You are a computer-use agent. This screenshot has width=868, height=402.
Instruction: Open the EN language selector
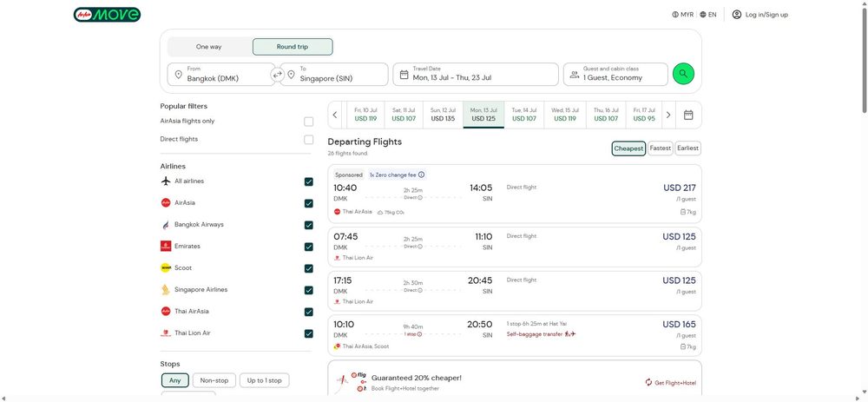click(708, 15)
